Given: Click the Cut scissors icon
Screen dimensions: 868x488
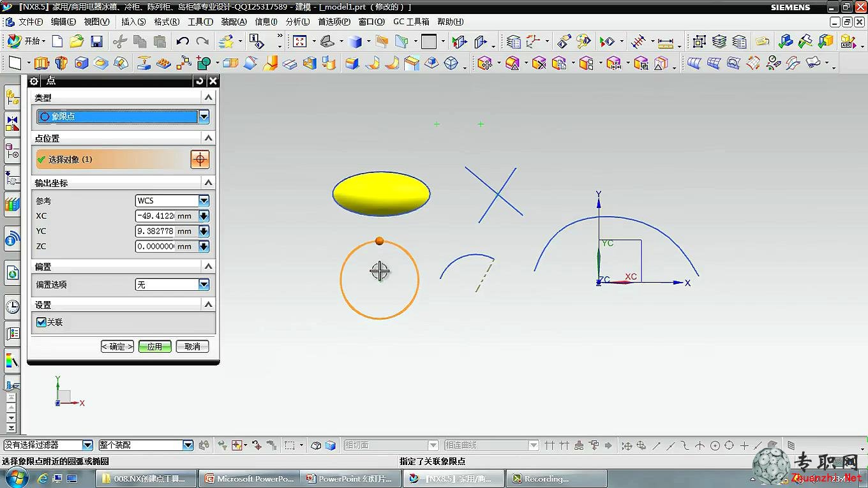Looking at the screenshot, I should click(119, 41).
